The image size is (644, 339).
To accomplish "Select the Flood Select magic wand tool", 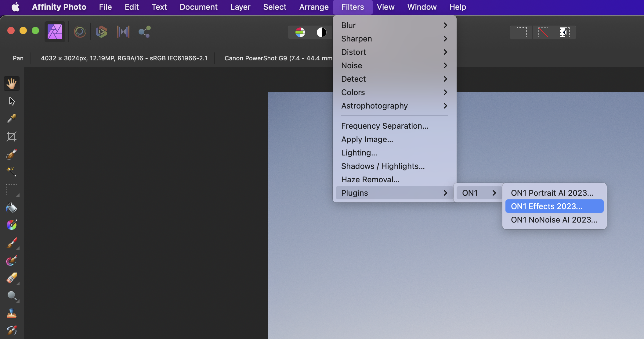I will 12,172.
